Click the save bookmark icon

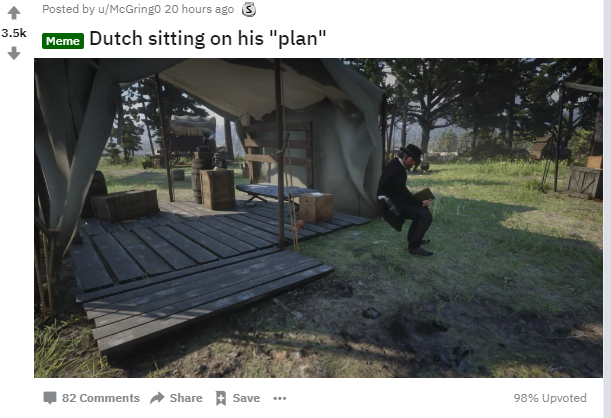tap(221, 398)
